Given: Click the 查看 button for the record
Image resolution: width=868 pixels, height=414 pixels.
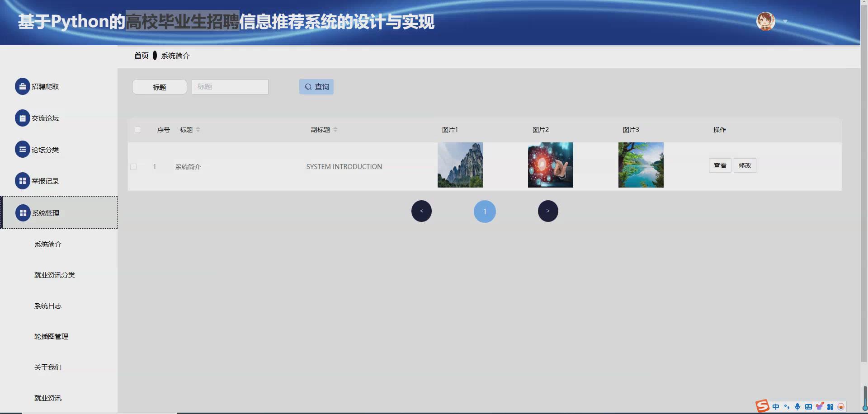Looking at the screenshot, I should click(720, 165).
